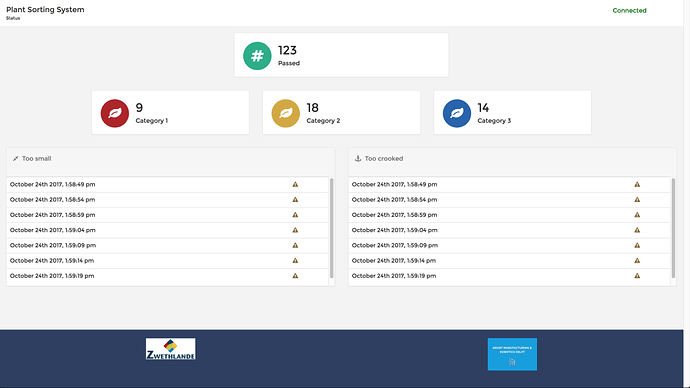This screenshot has width=690, height=388.
Task: Click the Too small list scrollbar
Action: 331,228
